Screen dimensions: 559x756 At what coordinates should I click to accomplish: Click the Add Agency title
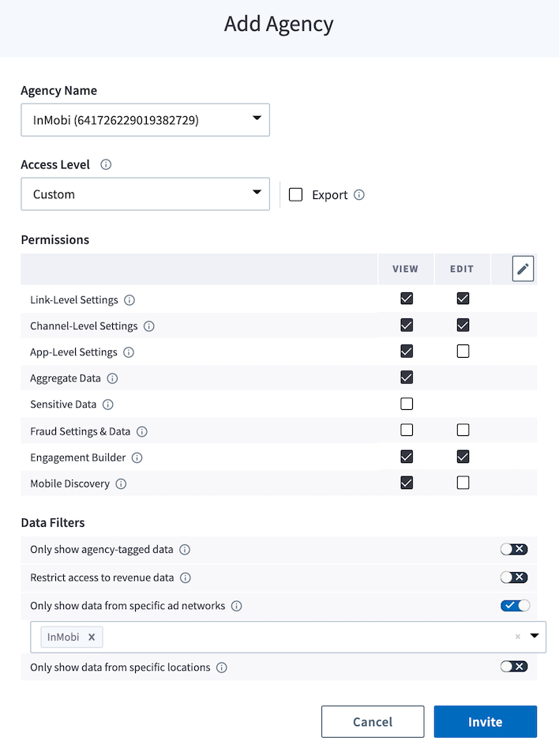[x=279, y=24]
